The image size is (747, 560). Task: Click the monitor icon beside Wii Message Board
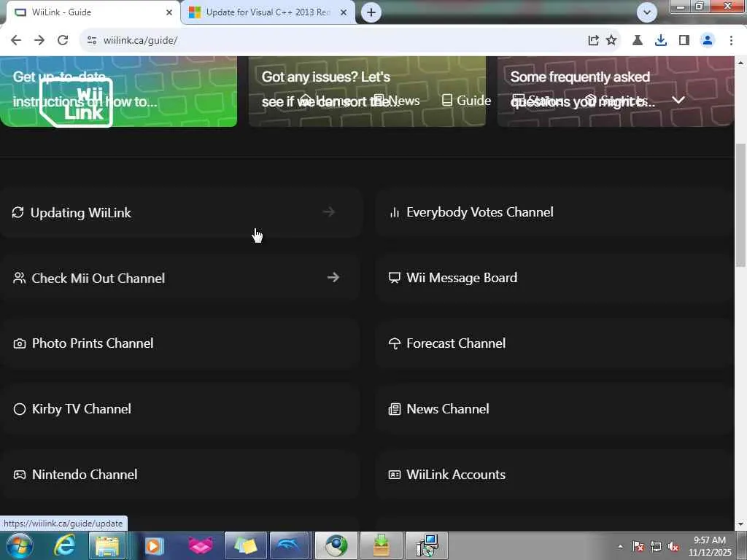395,278
